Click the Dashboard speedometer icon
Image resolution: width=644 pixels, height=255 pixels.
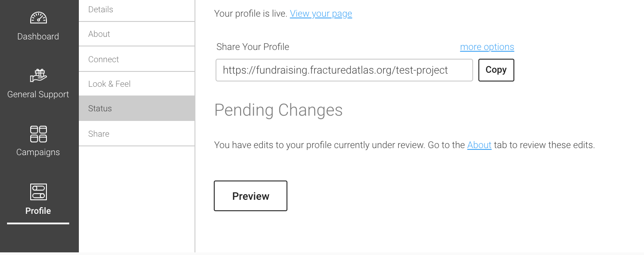coord(38,18)
